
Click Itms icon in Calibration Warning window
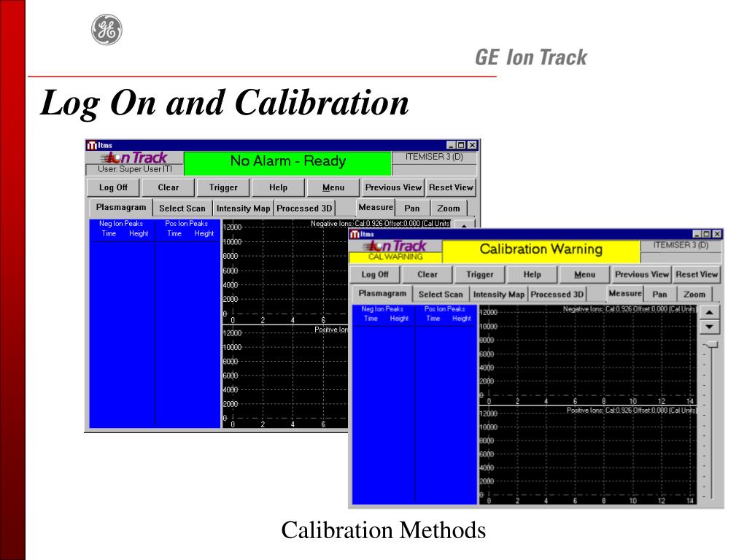point(355,234)
